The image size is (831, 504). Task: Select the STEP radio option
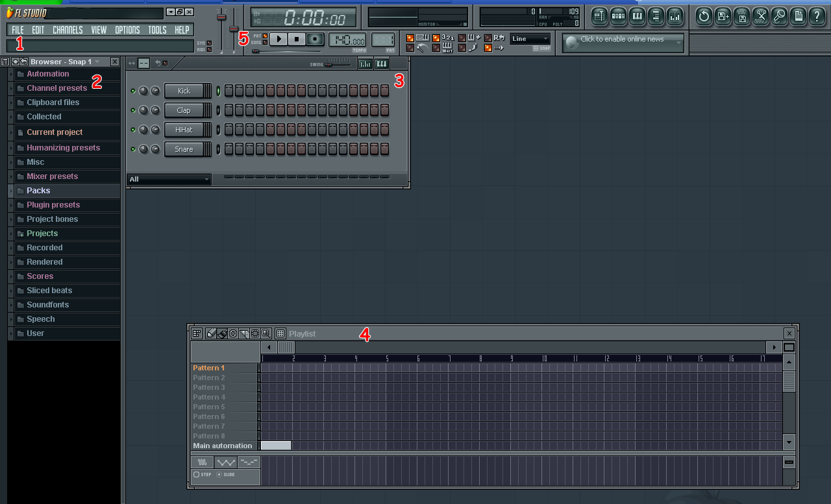[203, 475]
